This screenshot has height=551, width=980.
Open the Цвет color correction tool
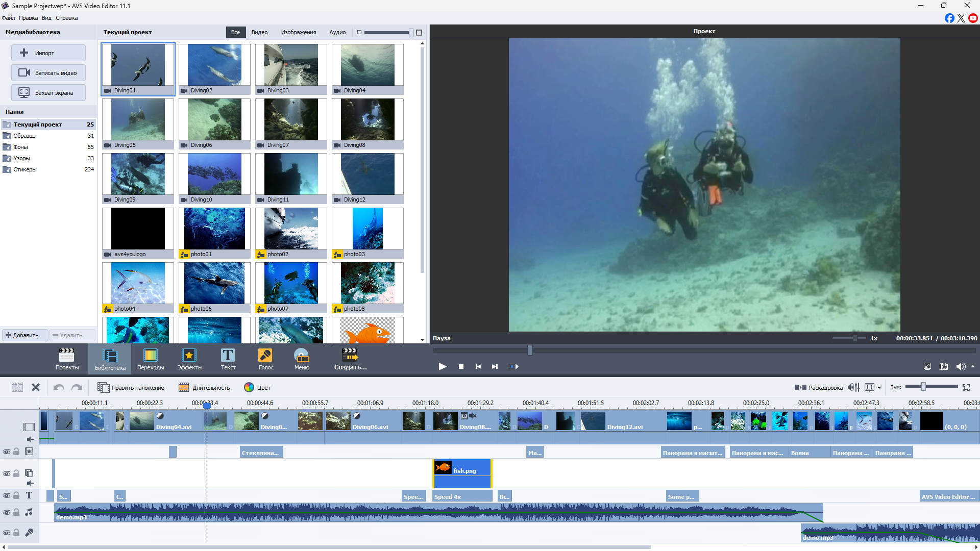(257, 388)
